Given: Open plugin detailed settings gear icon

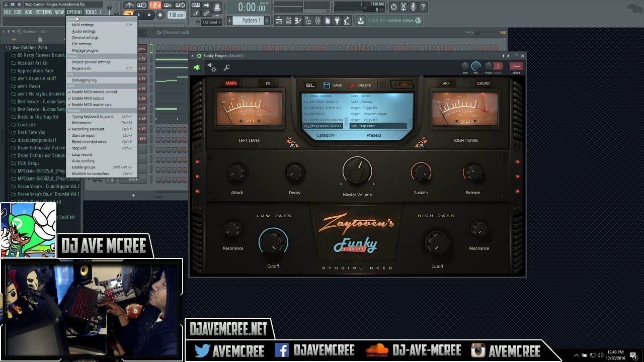Looking at the screenshot, I should (x=212, y=67).
